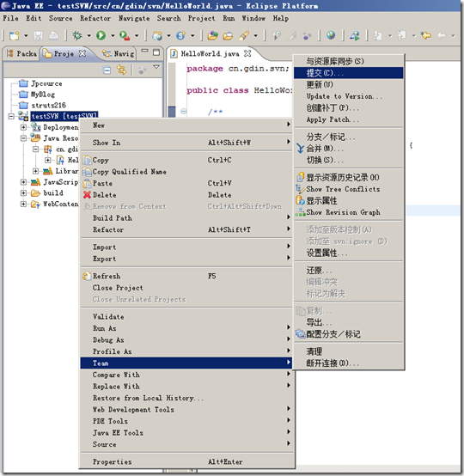Viewport: 464px width, 476px height.
Task: Click the Open Web Browser globe icon
Action: pos(331,35)
